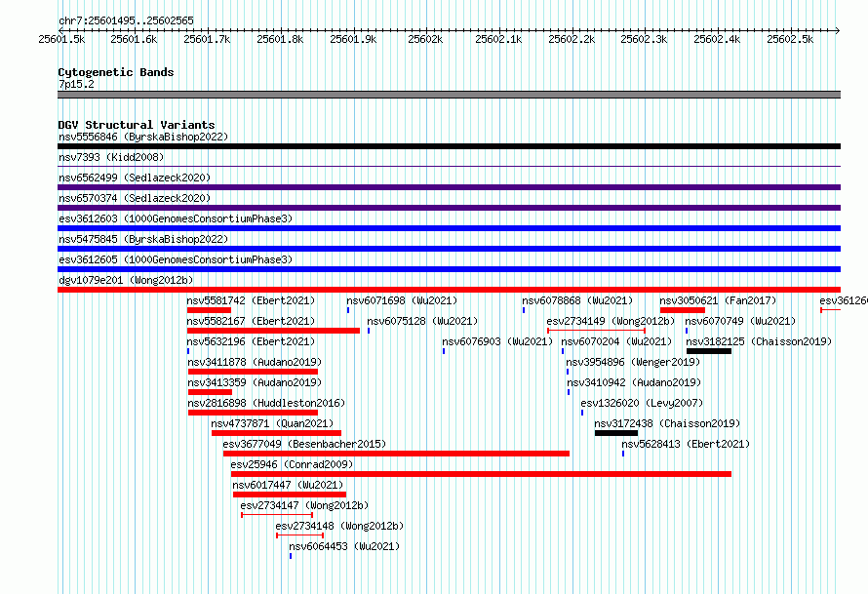Select the nsv5582167 (Ebert2021) label
The width and height of the screenshot is (868, 594).
click(x=251, y=321)
